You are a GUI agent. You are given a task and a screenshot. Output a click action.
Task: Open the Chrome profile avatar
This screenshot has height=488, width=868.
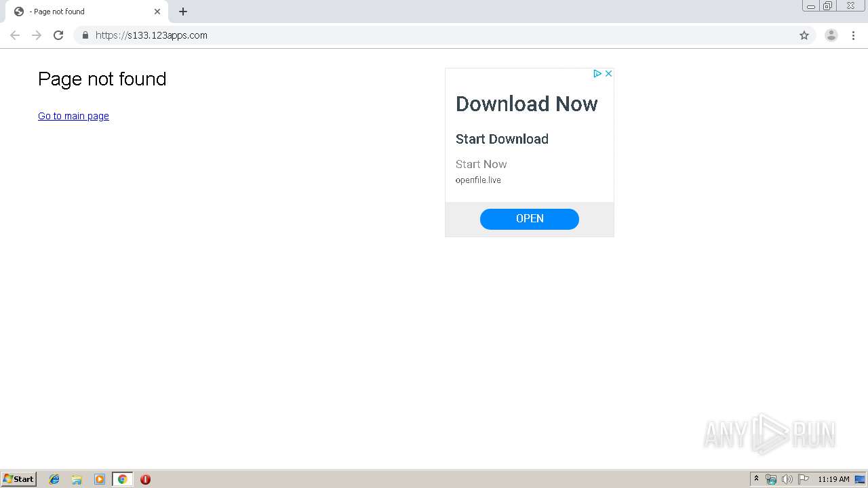click(831, 35)
